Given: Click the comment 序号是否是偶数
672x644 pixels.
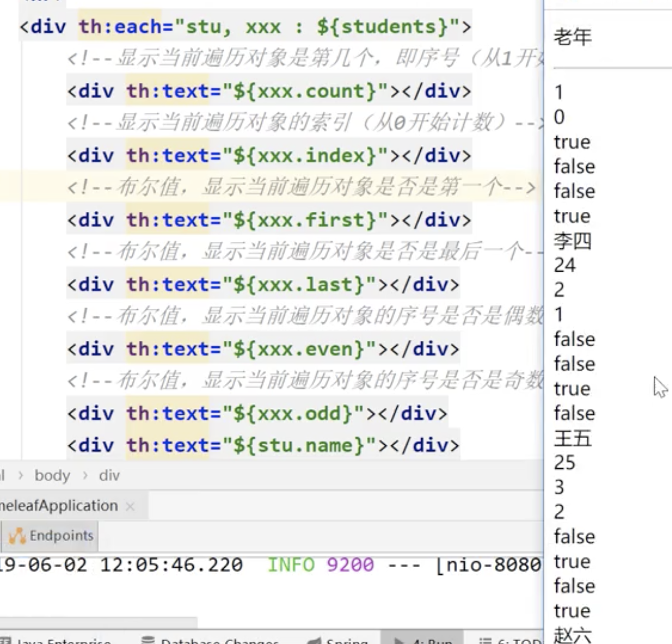Looking at the screenshot, I should point(305,316).
